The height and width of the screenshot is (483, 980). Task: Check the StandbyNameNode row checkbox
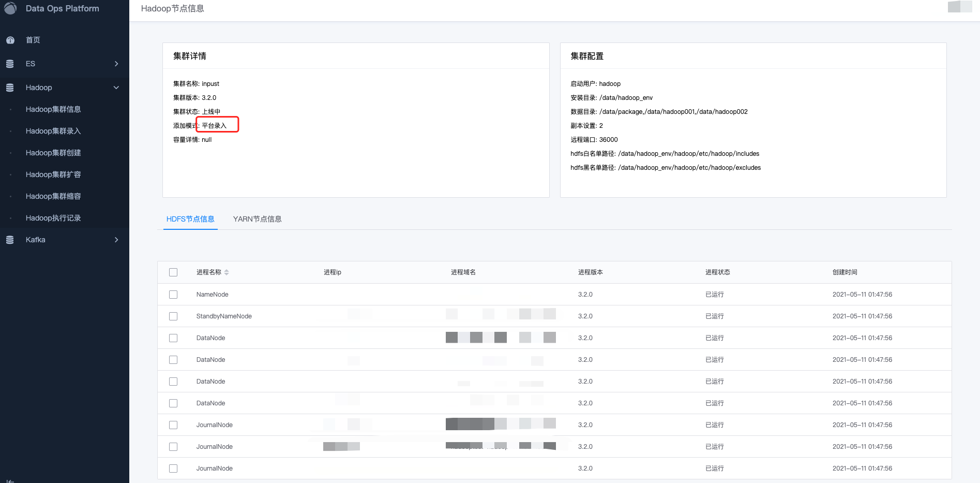(x=173, y=316)
